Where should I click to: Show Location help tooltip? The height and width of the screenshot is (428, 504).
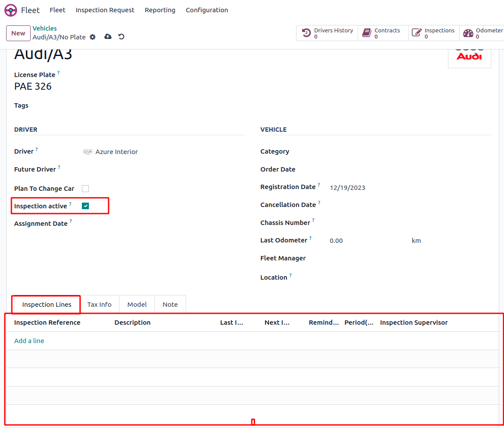tap(290, 275)
